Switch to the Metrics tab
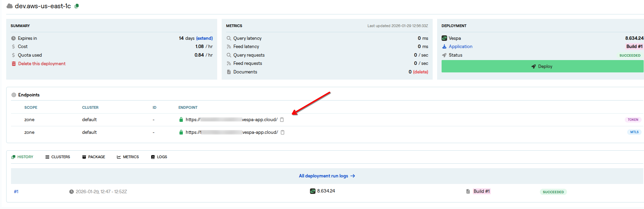The width and height of the screenshot is (644, 209). tap(128, 157)
